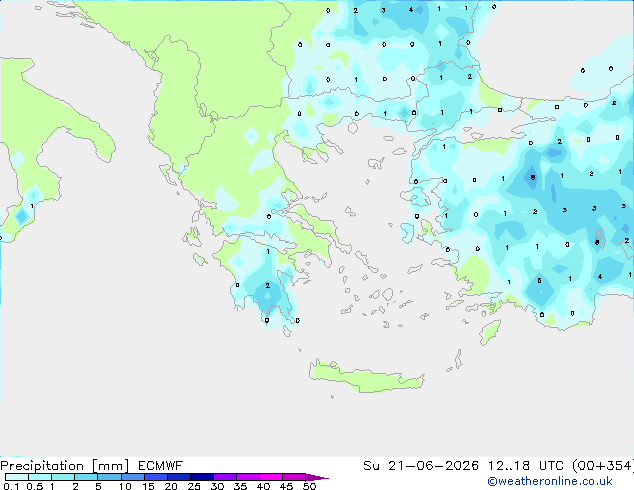
Task: Click the '20' legend scale label
Action: pyautogui.click(x=171, y=486)
